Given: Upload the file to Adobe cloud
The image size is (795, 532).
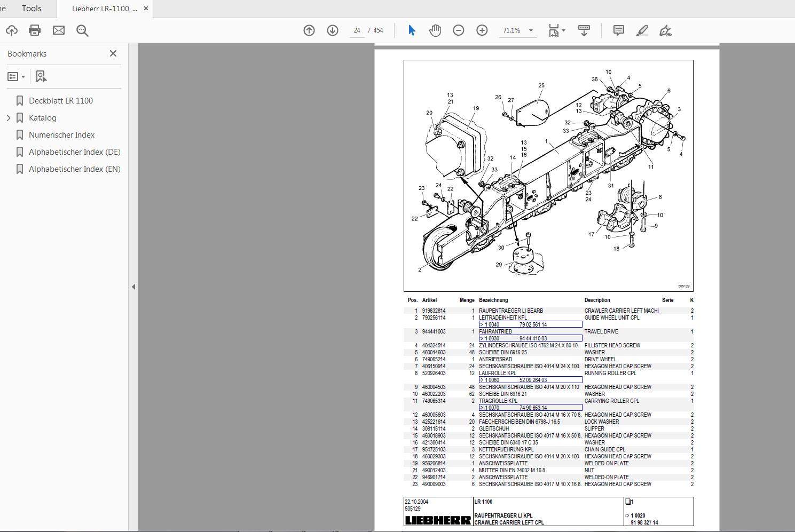Looking at the screenshot, I should tap(12, 30).
